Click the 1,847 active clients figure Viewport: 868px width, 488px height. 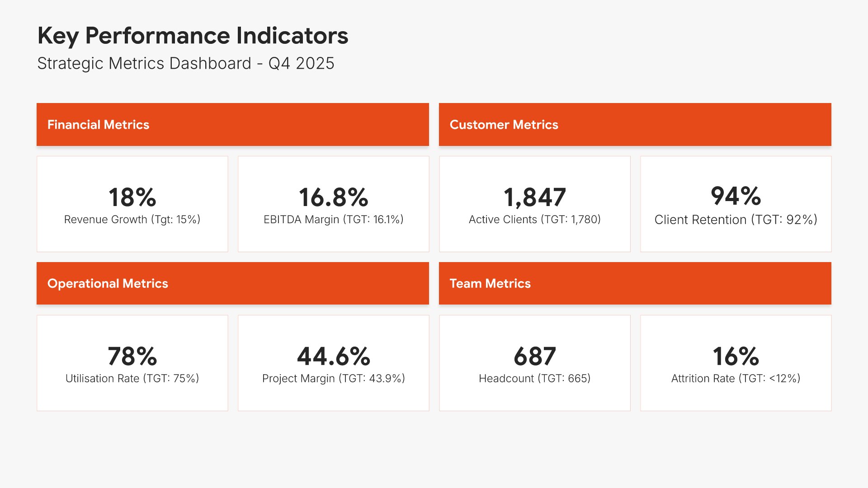point(534,197)
